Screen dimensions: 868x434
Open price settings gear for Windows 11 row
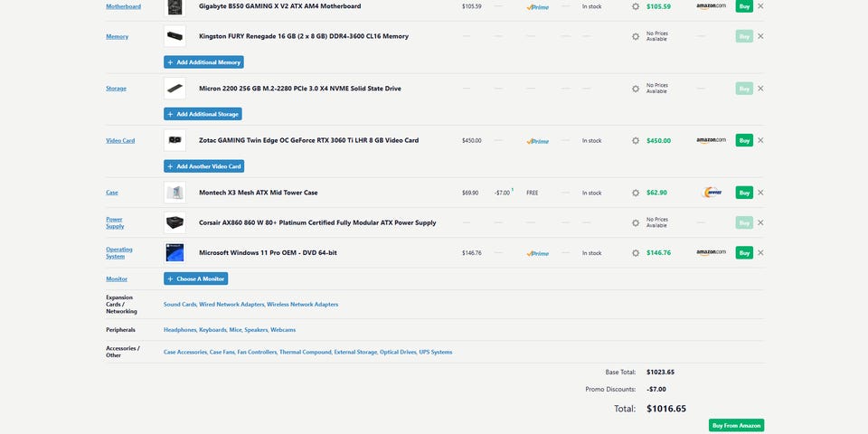click(636, 253)
